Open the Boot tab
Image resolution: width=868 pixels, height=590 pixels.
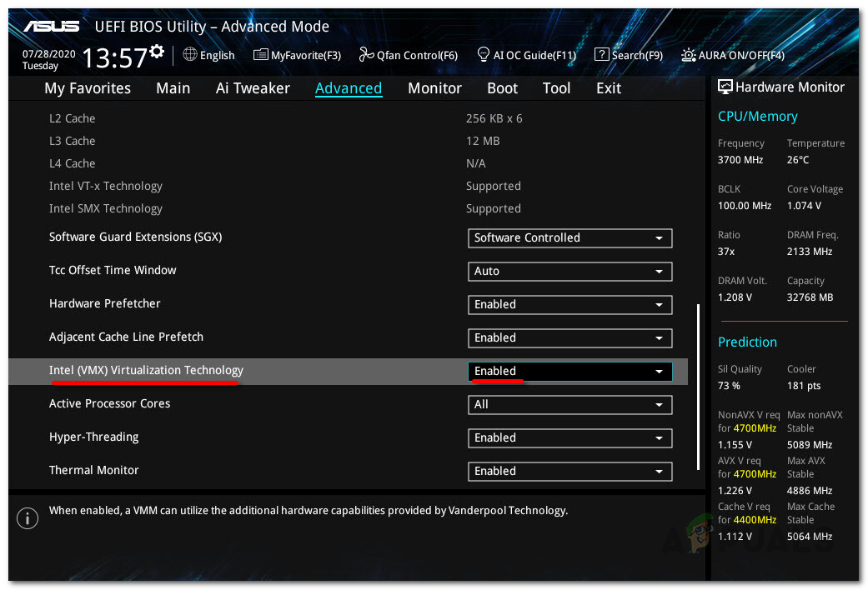502,88
